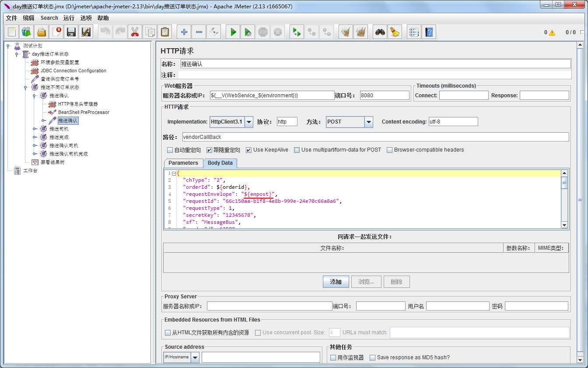Collapse the 测试计划 tree handle

8,46
